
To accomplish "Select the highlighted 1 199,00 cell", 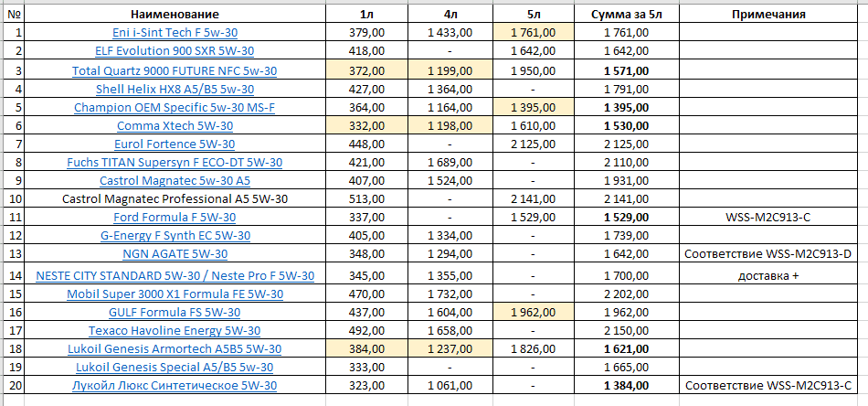I will click(450, 71).
